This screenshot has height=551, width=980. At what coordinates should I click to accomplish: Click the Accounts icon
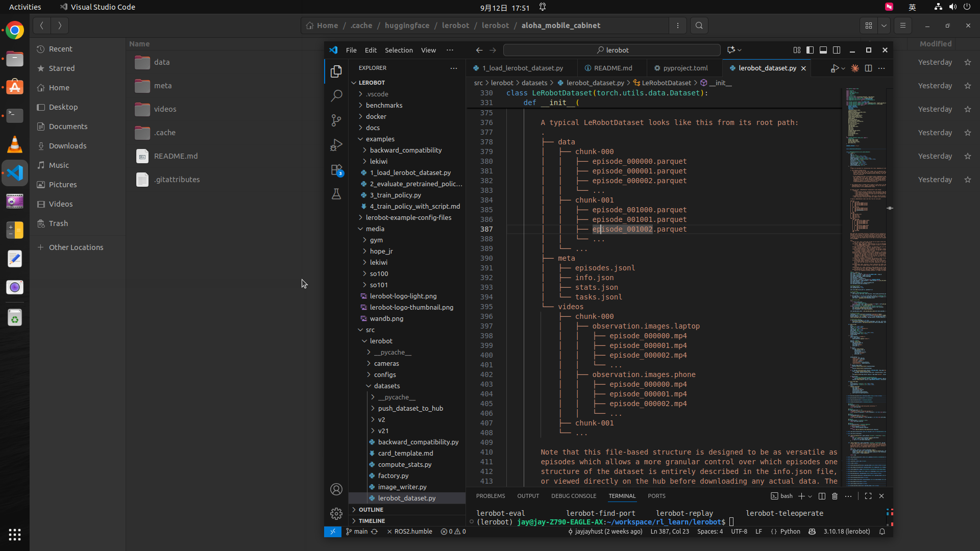tap(336, 489)
